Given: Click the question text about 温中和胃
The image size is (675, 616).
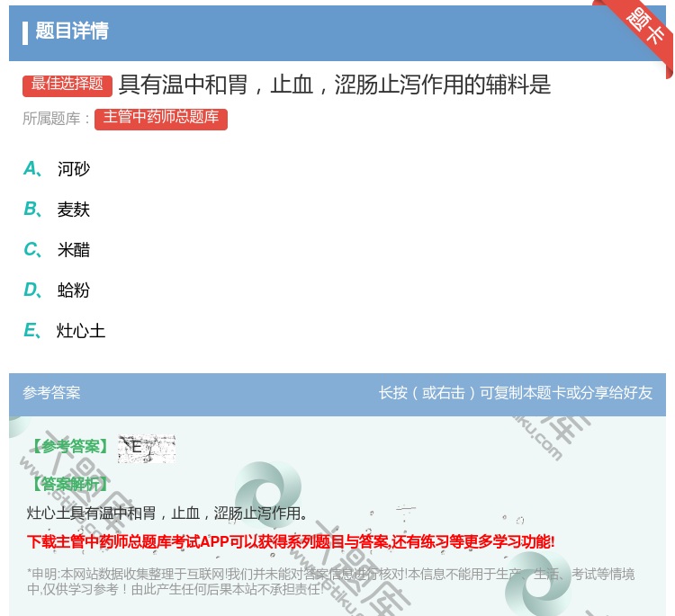Looking at the screenshot, I should [334, 85].
